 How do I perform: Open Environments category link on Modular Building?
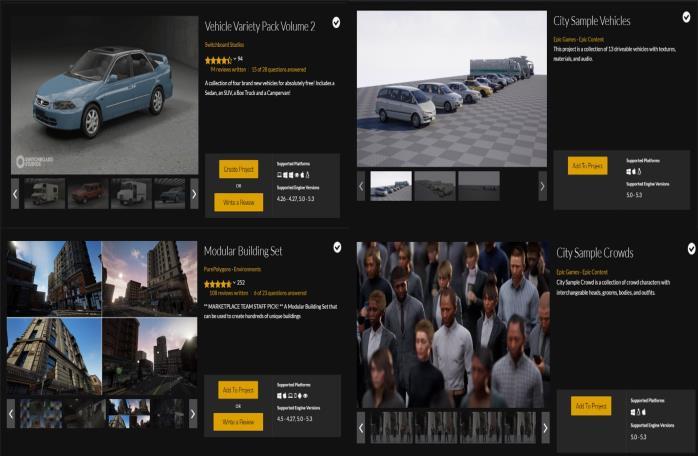tap(248, 269)
